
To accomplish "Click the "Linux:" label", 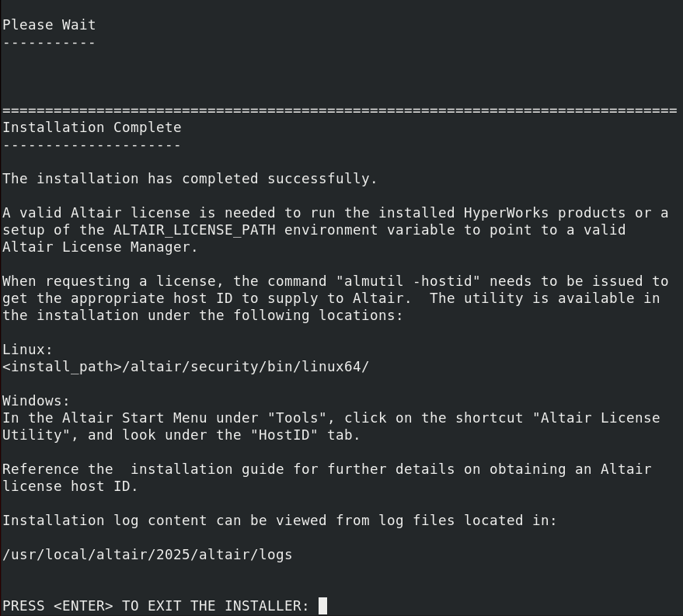I will click(28, 350).
